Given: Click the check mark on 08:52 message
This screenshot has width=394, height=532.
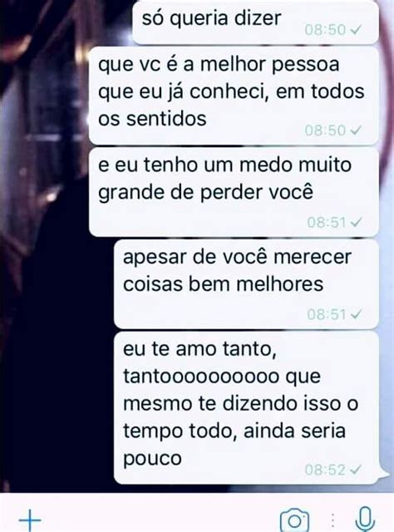Looking at the screenshot, I should click(x=356, y=470).
